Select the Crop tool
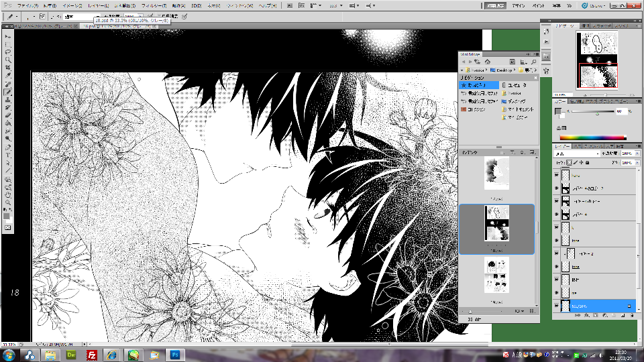 pyautogui.click(x=8, y=68)
